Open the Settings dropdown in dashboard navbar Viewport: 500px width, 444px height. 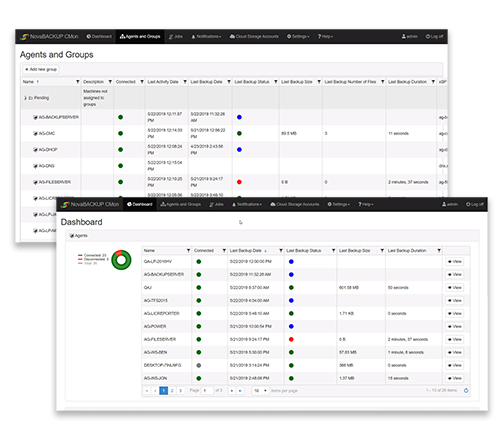click(x=339, y=204)
